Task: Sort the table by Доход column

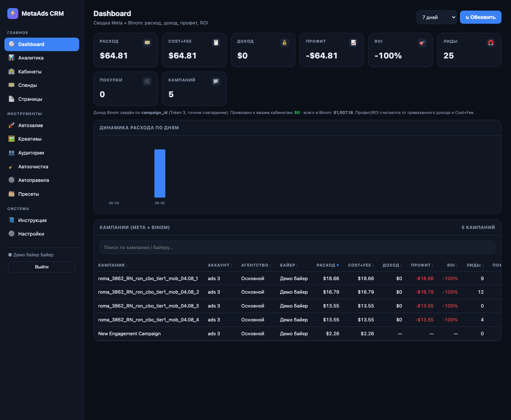Action: 392,265
